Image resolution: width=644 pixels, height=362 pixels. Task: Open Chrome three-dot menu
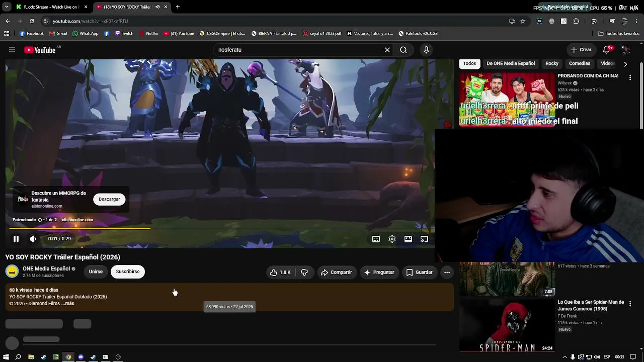[637, 21]
